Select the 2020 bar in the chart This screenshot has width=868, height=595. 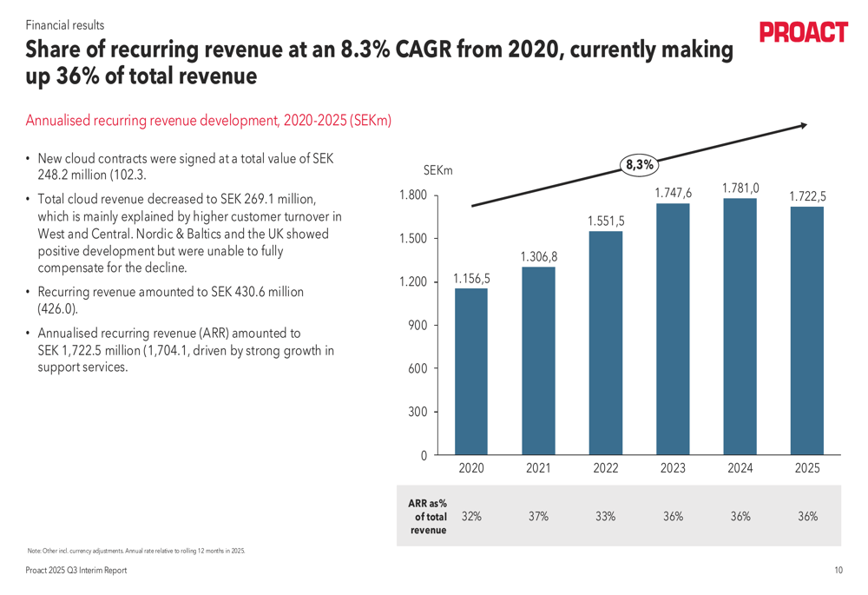tap(471, 372)
